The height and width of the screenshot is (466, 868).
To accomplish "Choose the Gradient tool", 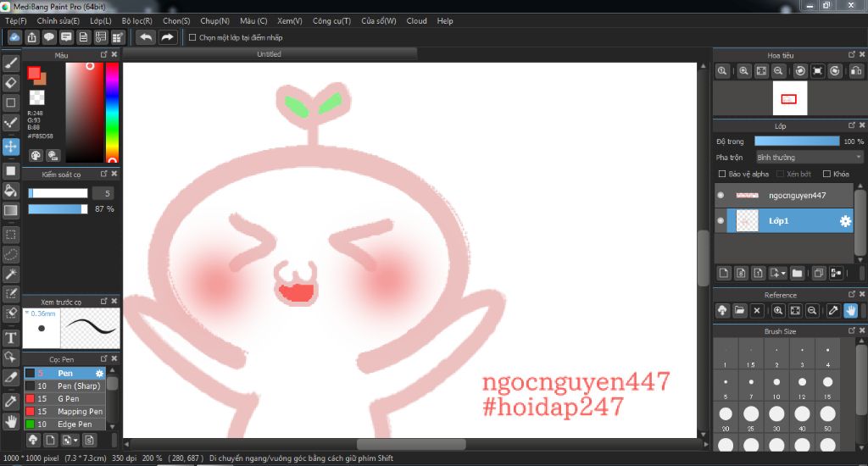I will click(x=10, y=210).
